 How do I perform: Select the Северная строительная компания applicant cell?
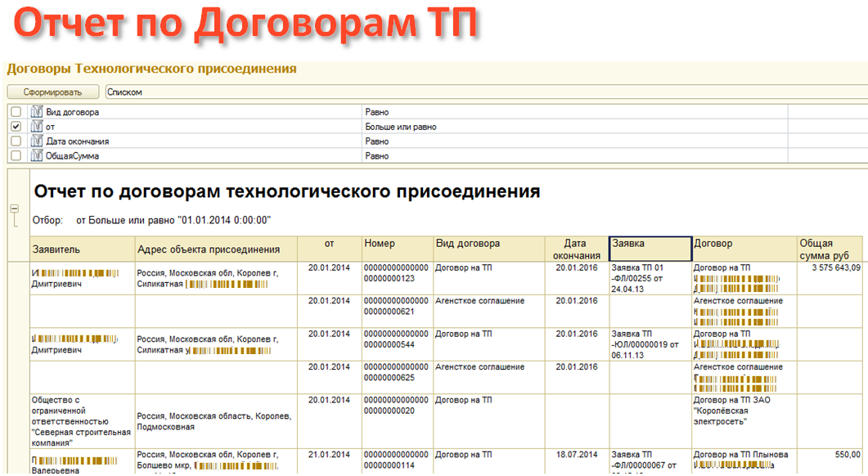(82, 421)
